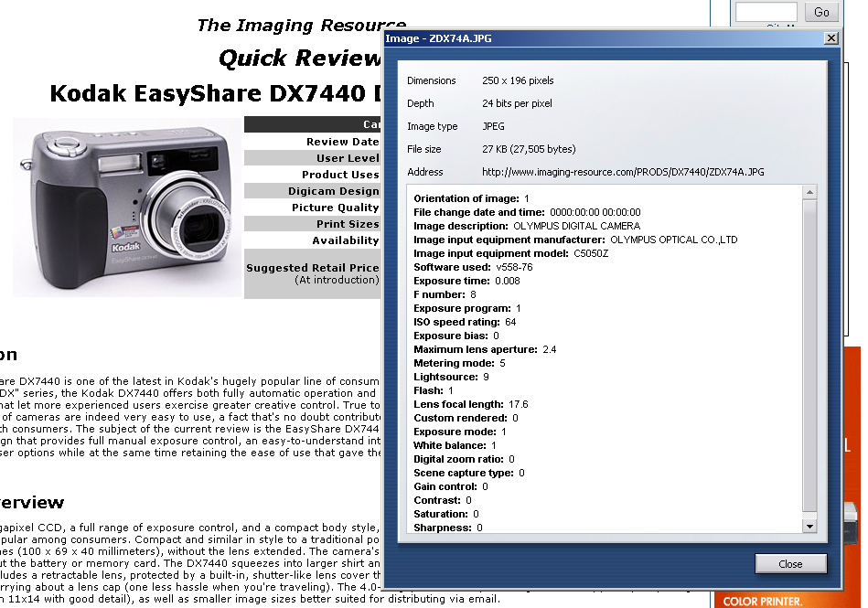Image resolution: width=868 pixels, height=608 pixels.
Task: Select 'ISO speed rating' 64 row
Action: point(465,322)
